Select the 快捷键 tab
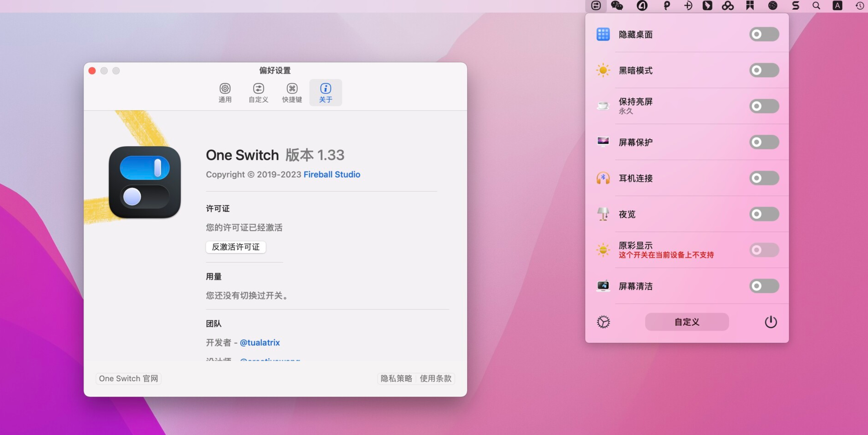Image resolution: width=868 pixels, height=435 pixels. (x=292, y=93)
